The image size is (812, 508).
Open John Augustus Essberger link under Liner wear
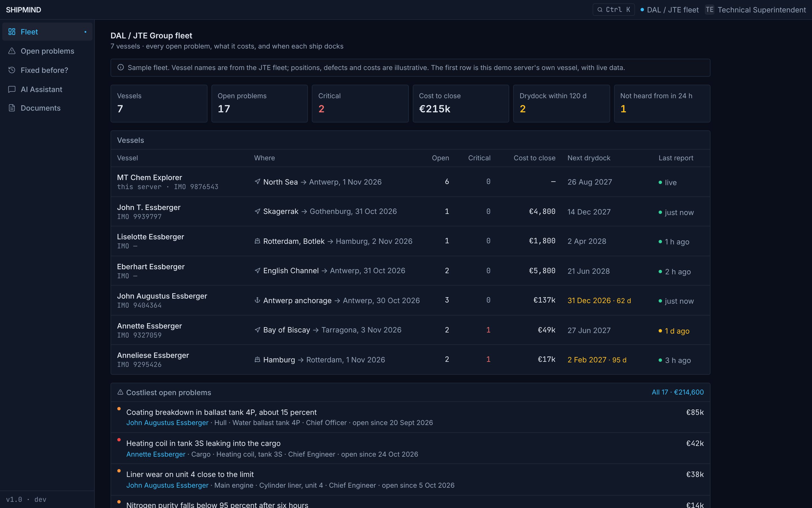pyautogui.click(x=167, y=485)
